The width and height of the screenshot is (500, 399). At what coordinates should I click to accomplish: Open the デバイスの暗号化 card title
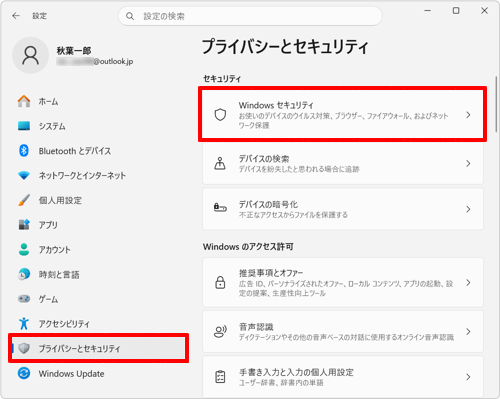point(268,204)
